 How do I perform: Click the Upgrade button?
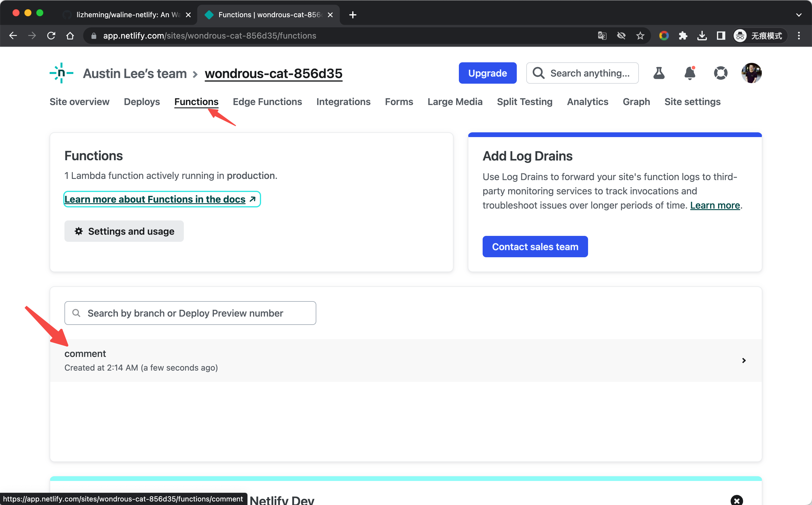pyautogui.click(x=487, y=73)
